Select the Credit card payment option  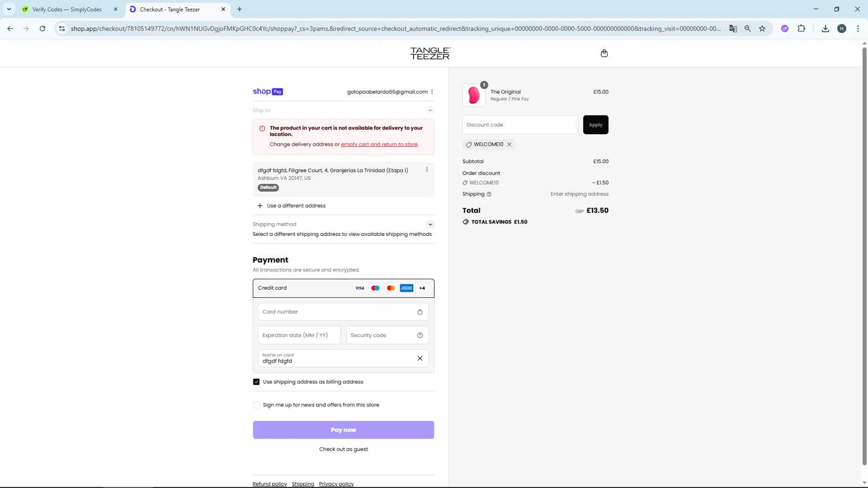343,288
